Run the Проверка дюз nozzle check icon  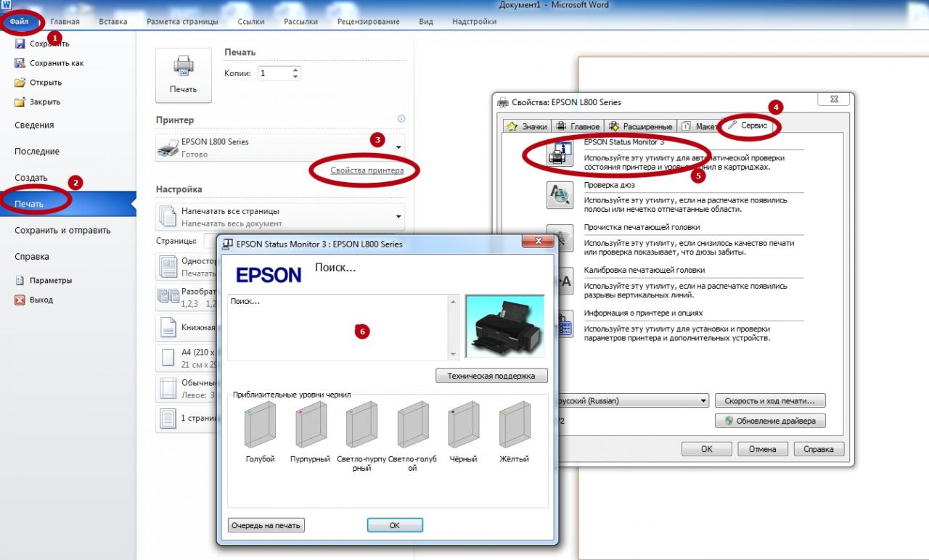(559, 195)
